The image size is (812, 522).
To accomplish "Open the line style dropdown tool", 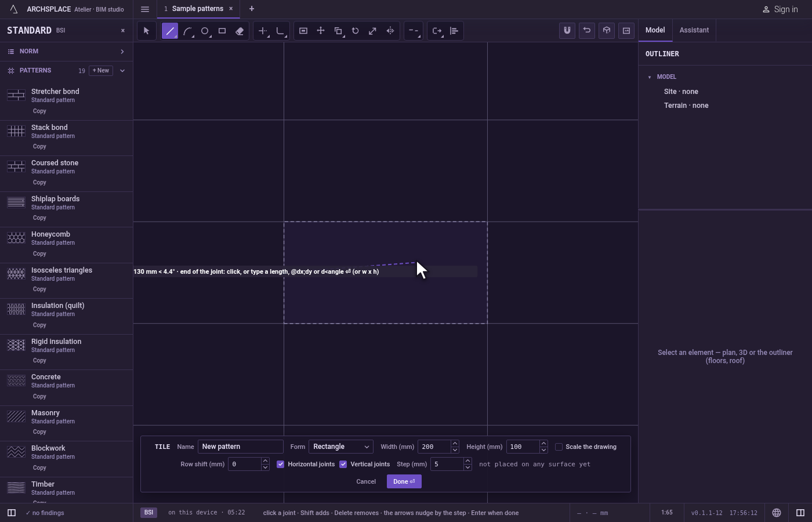I will point(414,31).
